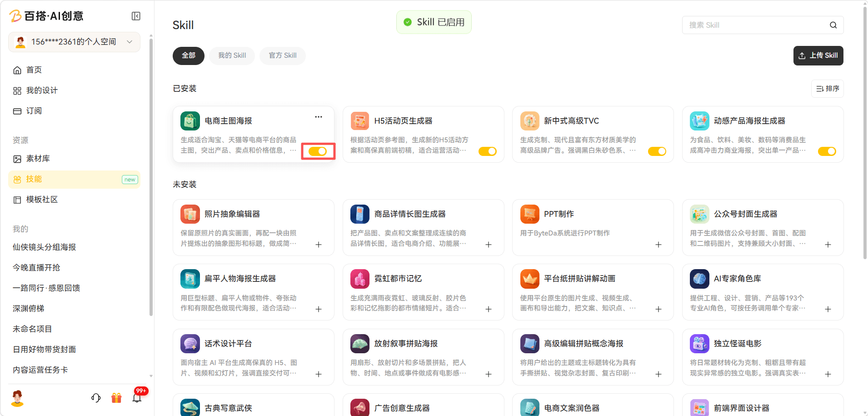868x416 pixels.
Task: Open the 高级编辑拼贴概念海报 skill card
Action: [x=593, y=357]
